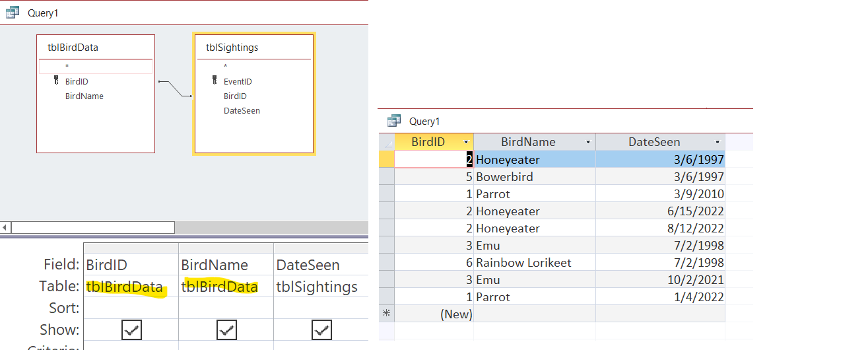
Task: Expand BirdName column filter dropdown
Action: [x=588, y=142]
